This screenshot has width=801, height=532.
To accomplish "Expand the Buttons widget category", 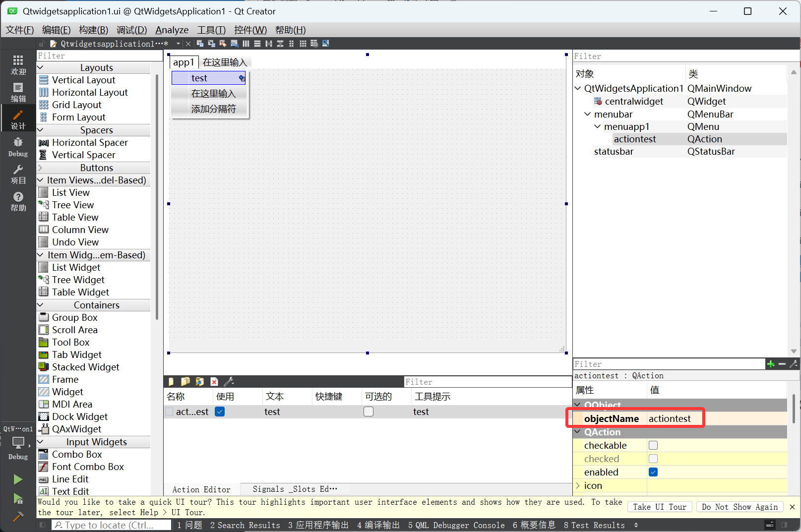I will click(41, 168).
